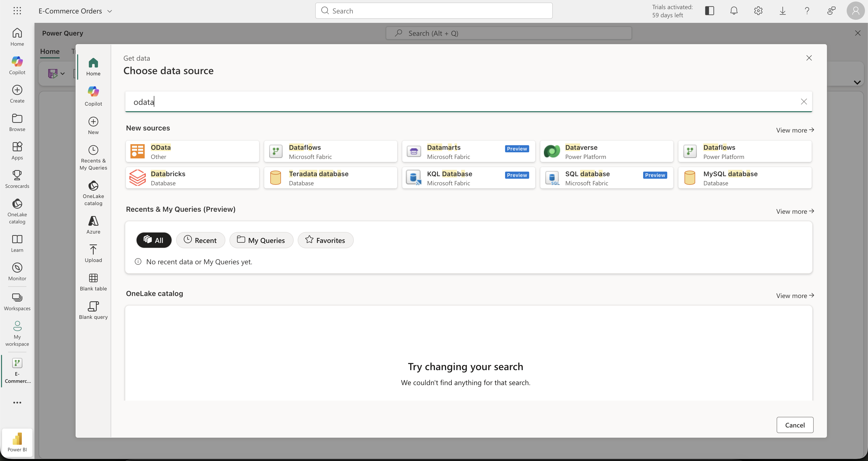Close the Choose data source dialog

[x=809, y=58]
